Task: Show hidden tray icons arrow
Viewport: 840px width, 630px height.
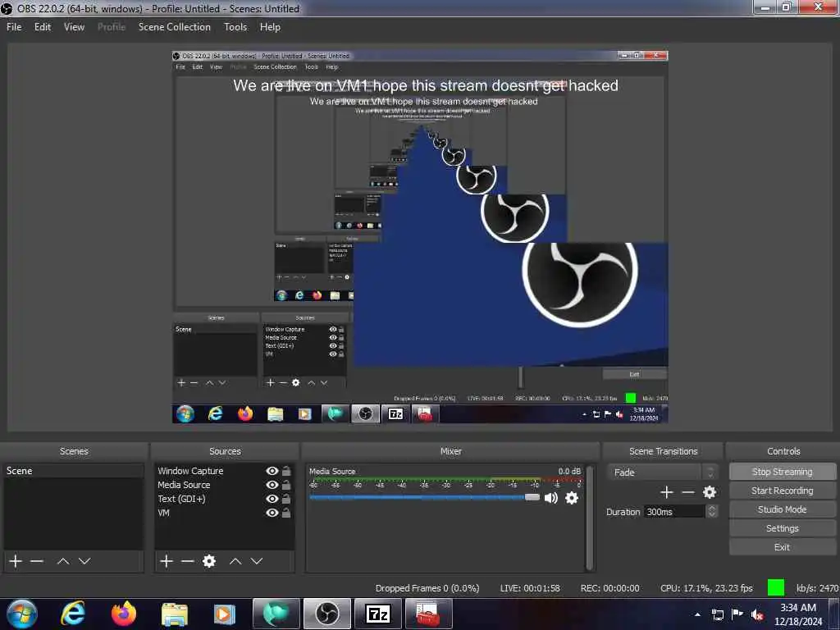Action: point(697,614)
